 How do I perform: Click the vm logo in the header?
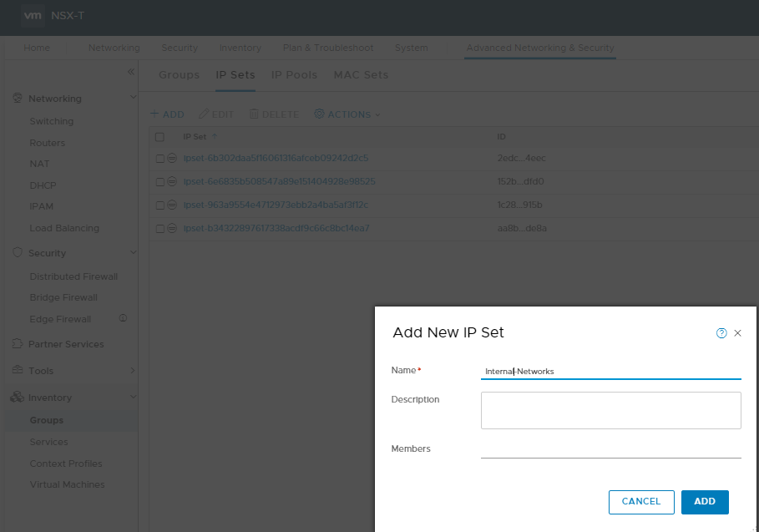33,16
